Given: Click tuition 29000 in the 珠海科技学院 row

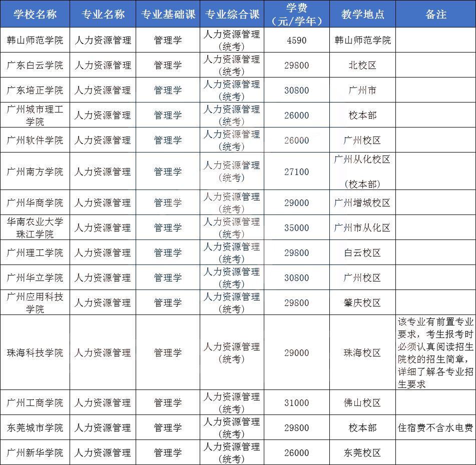Looking at the screenshot, I should 297,353.
